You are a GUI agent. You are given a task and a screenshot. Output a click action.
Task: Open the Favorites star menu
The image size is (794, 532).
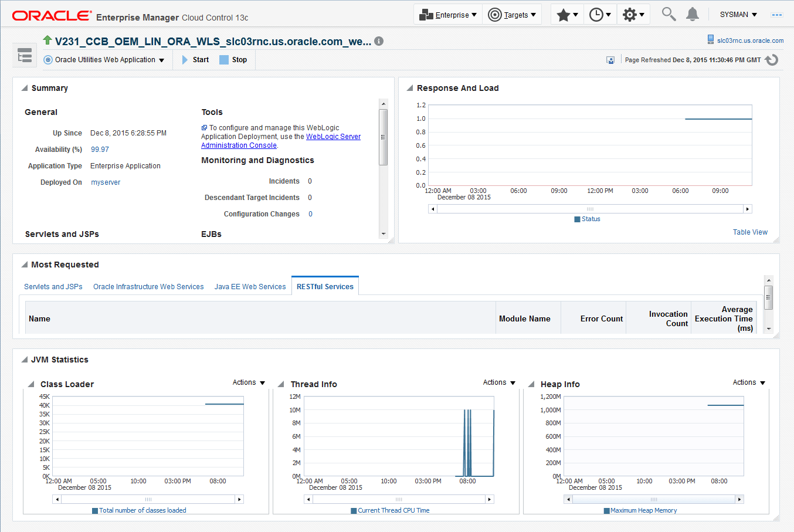point(567,15)
